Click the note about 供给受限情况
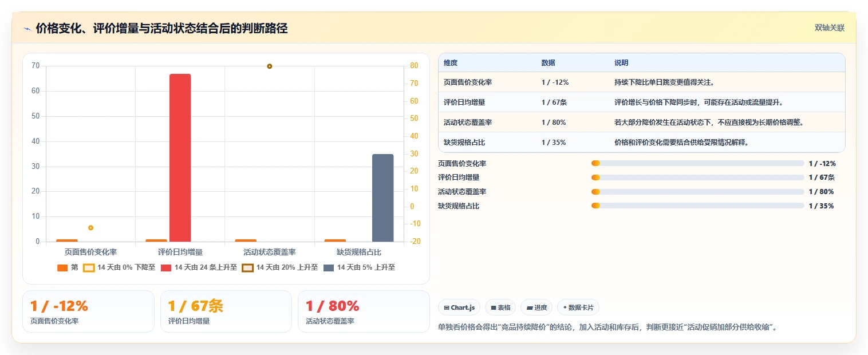Image resolution: width=868 pixels, height=355 pixels. pos(681,143)
